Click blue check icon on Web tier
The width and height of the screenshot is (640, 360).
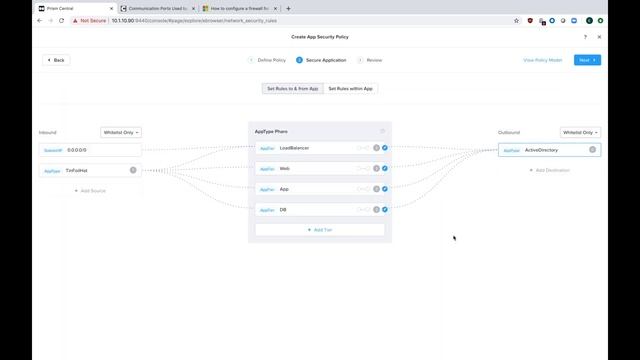point(384,168)
